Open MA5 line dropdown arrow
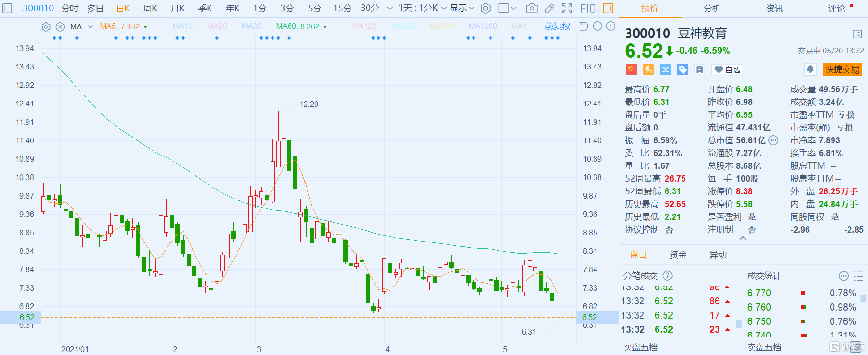The height and width of the screenshot is (355, 868). click(x=145, y=27)
